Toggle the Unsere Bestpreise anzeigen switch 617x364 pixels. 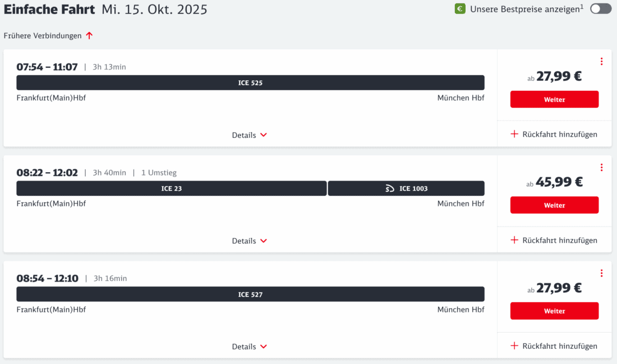click(x=601, y=9)
